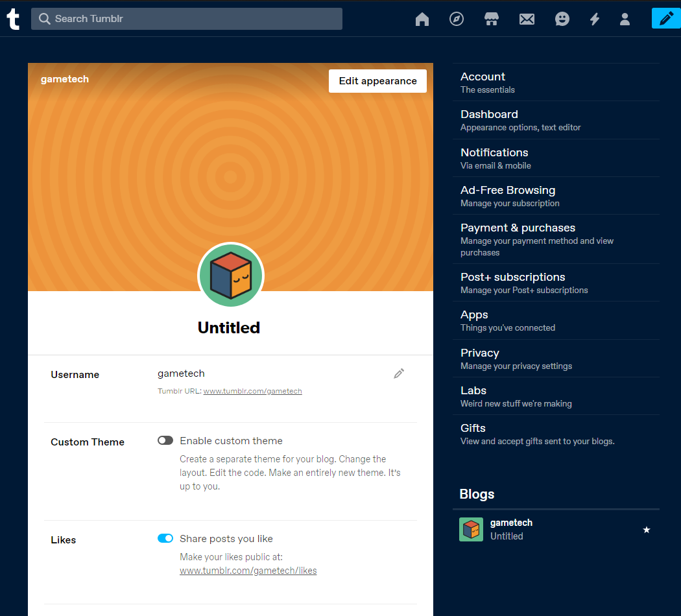Click the Tumblr logo
Viewport: 681px width, 616px height.
click(13, 19)
